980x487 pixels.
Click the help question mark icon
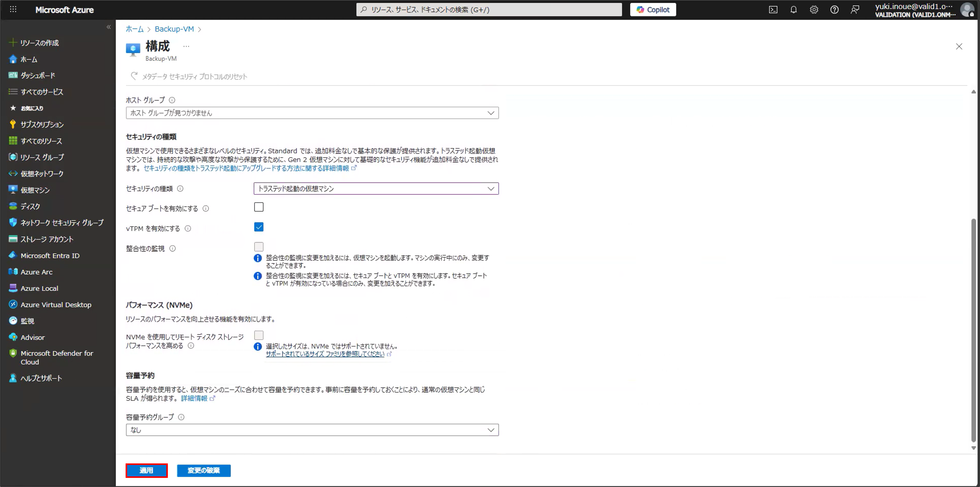[834, 10]
